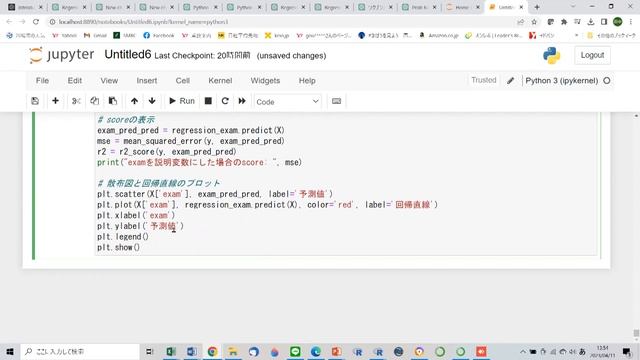
Task: Rename the notebook title Untitled6
Action: pyautogui.click(x=128, y=55)
